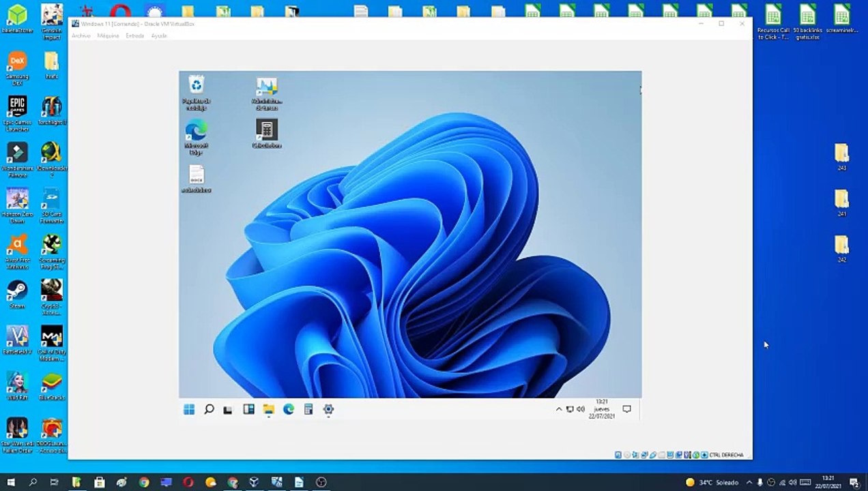Click the network adapter indicator in VirtualBox

pos(644,455)
